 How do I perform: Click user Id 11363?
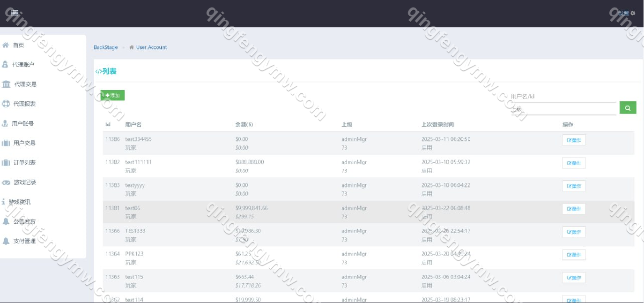point(112,277)
